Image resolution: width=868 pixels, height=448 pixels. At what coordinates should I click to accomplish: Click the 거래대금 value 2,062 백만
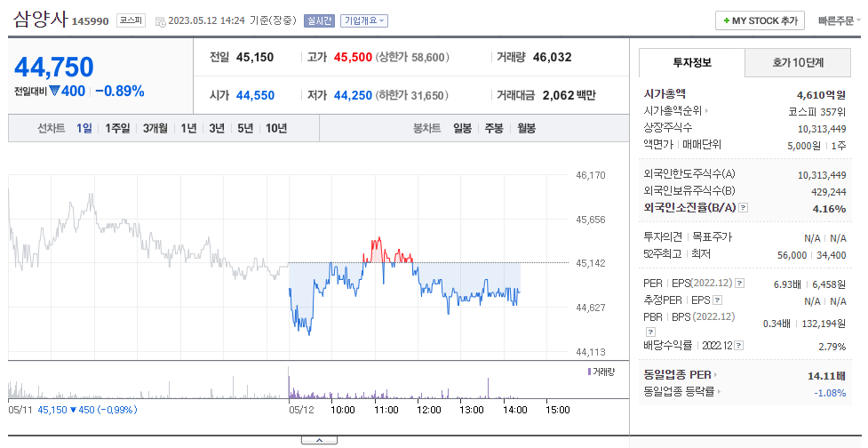click(x=569, y=95)
